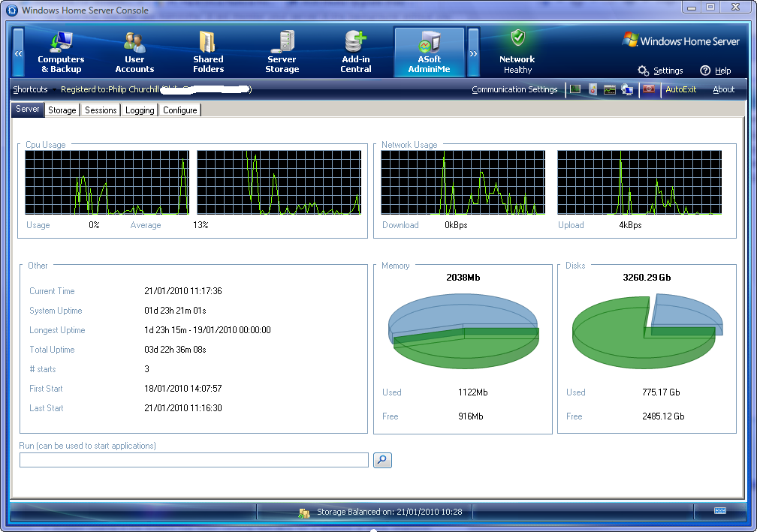Click memory Used value '1122Mb'

[x=472, y=392]
